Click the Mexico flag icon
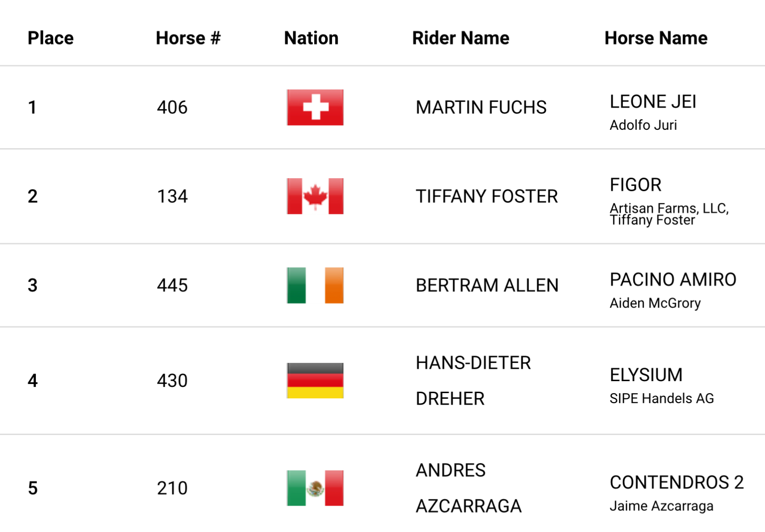The width and height of the screenshot is (765, 532). coord(315,488)
